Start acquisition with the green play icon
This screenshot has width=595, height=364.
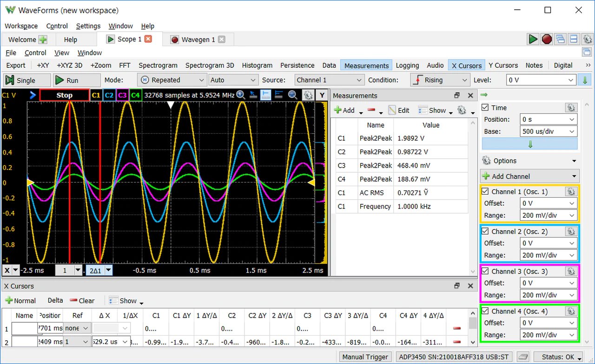pos(533,39)
